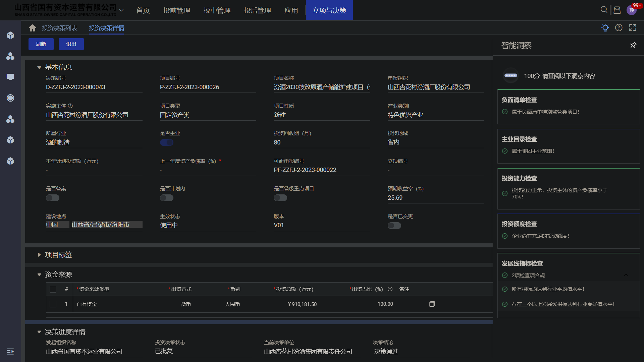Click the 退出 button

(71, 44)
